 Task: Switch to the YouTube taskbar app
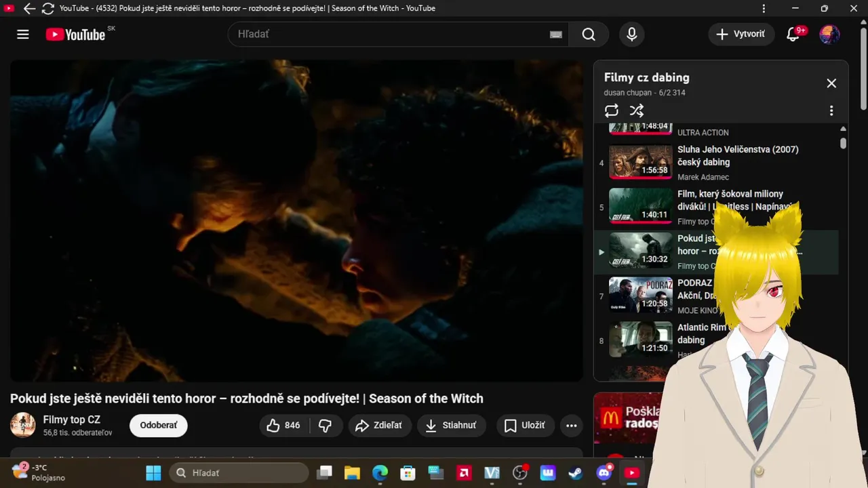(x=632, y=472)
